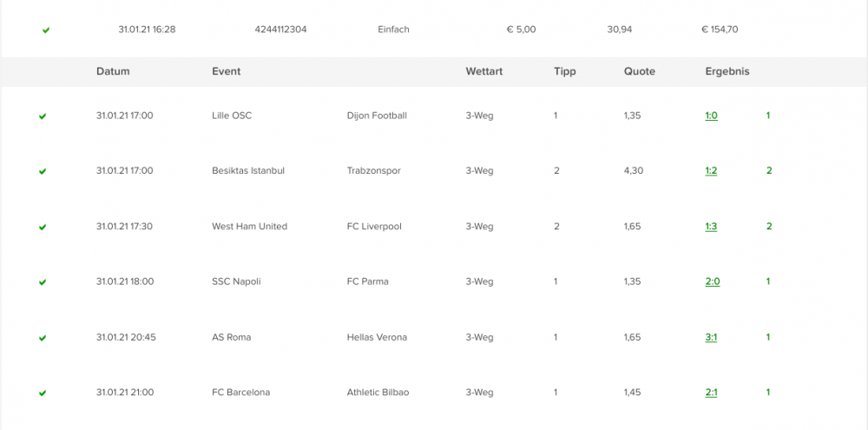Click the green checkmark in the AS Roma row
Viewport: 868px width, 430px height.
(x=43, y=337)
